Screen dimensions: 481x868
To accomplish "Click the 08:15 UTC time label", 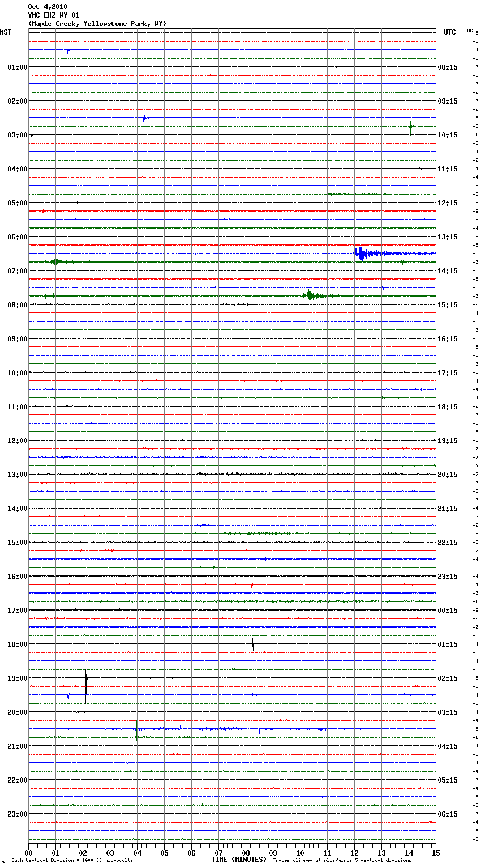I will click(x=448, y=67).
